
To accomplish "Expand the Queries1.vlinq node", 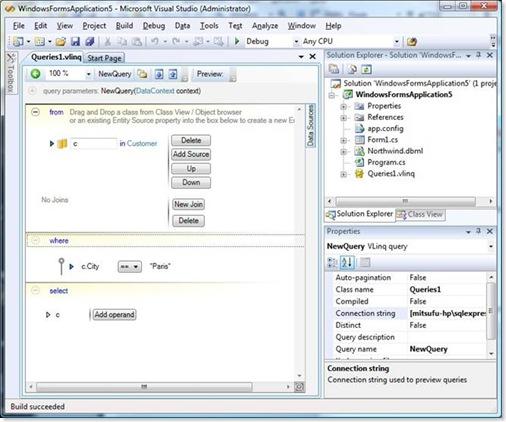I will pos(343,174).
